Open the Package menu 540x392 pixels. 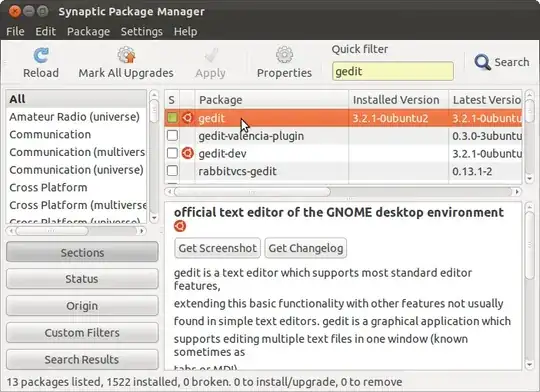[89, 31]
